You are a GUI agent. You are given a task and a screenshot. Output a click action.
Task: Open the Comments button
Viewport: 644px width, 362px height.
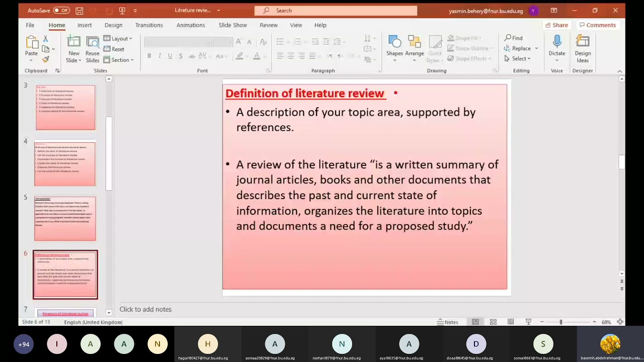point(597,25)
